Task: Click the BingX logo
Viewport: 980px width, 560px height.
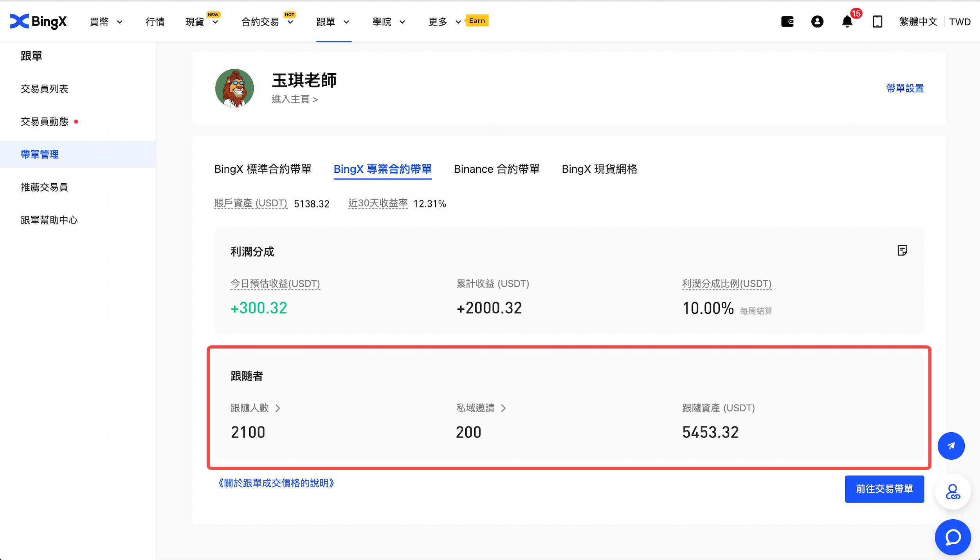Action: click(38, 22)
